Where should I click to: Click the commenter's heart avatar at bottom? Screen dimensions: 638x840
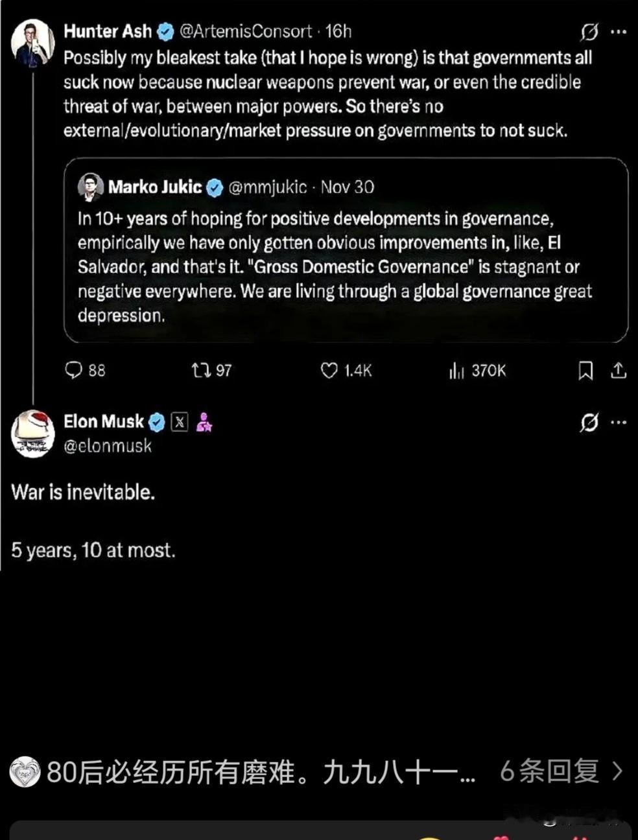click(x=25, y=771)
